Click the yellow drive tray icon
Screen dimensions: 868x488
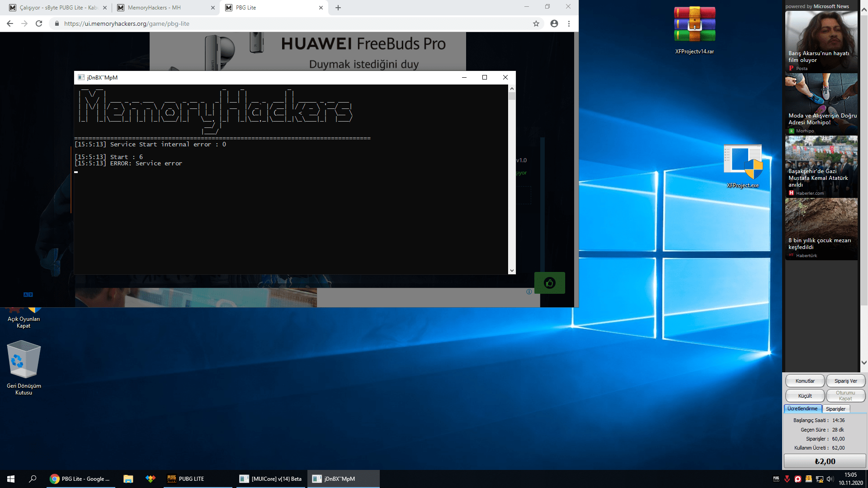(x=809, y=479)
